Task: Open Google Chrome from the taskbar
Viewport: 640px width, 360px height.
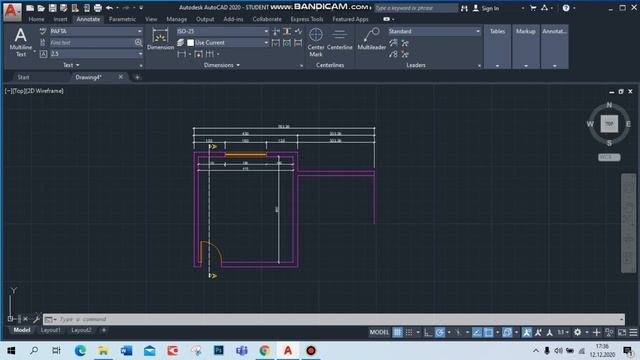Action: [265, 351]
